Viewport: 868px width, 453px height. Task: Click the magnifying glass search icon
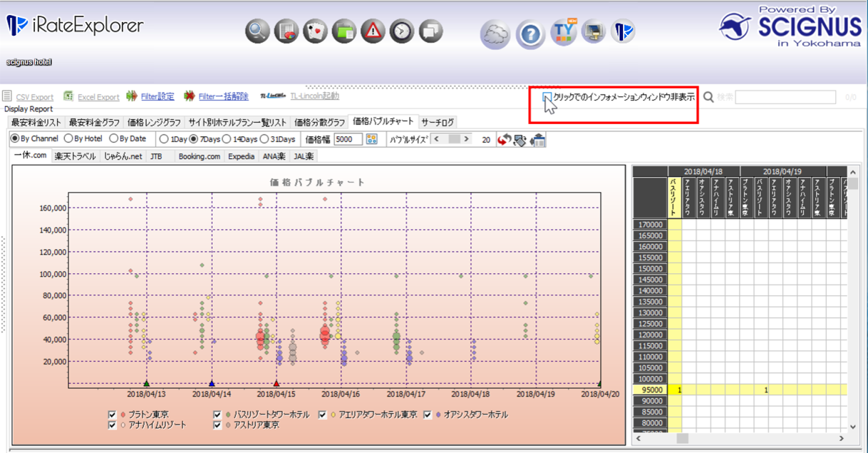click(x=258, y=31)
